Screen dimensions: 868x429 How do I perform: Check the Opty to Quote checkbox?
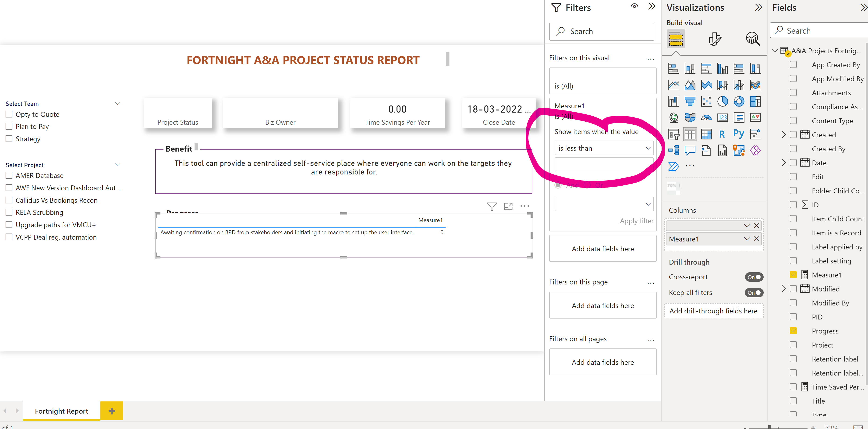[x=9, y=114]
